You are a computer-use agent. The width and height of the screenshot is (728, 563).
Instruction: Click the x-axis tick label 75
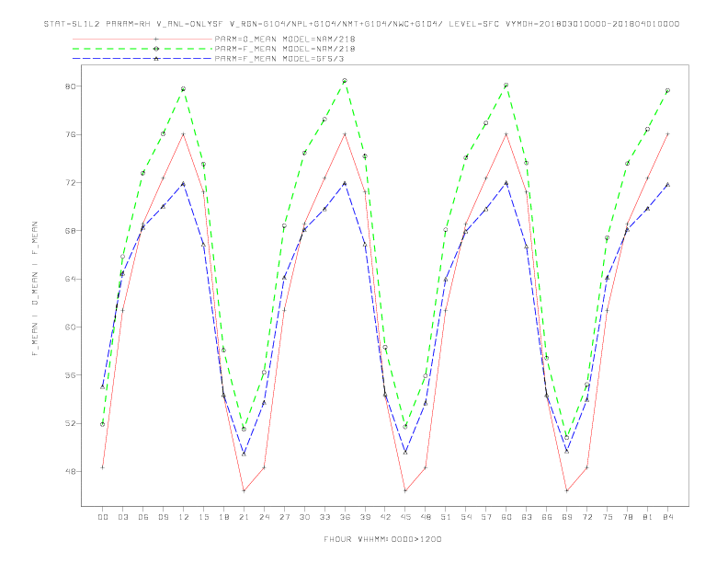coord(608,517)
